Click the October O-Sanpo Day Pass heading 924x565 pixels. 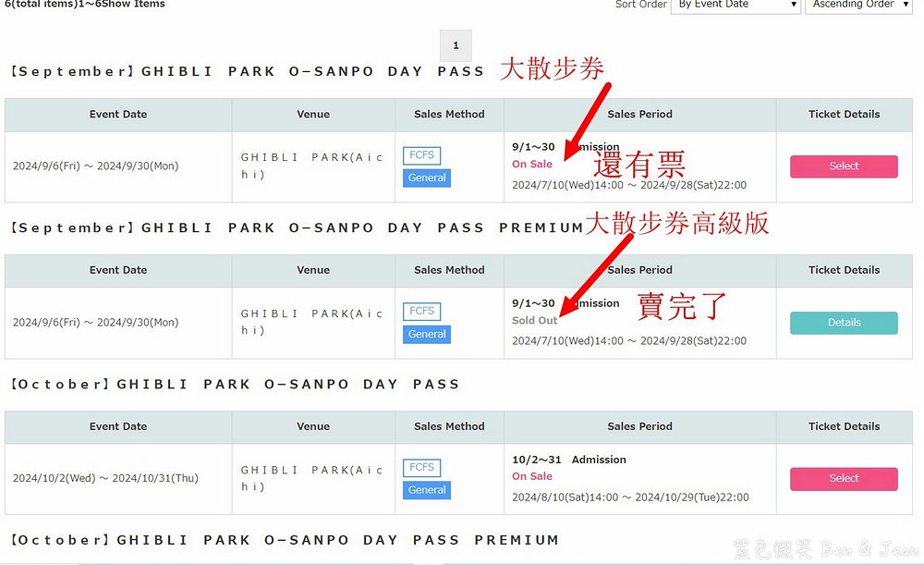[x=235, y=384]
